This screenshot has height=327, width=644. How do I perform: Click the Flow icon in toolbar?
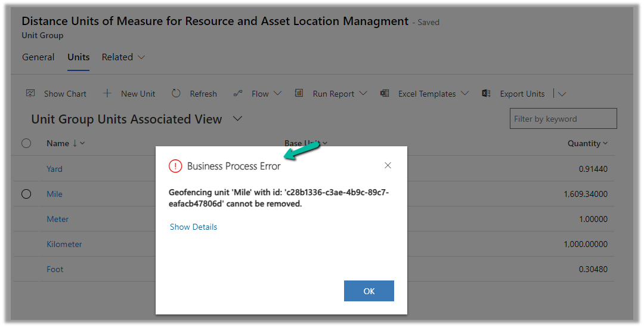pos(238,94)
